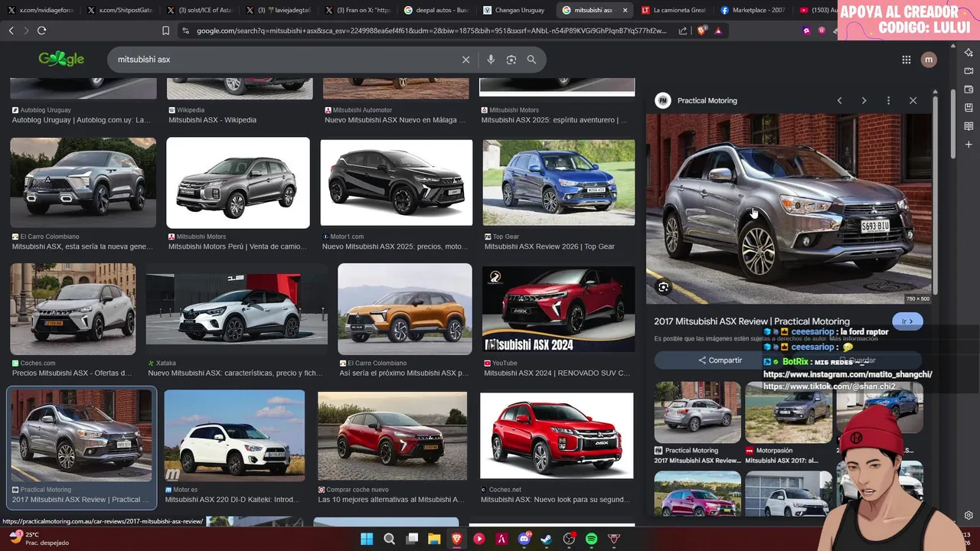Open the bookmarks panel in the sidebar

pyautogui.click(x=969, y=108)
